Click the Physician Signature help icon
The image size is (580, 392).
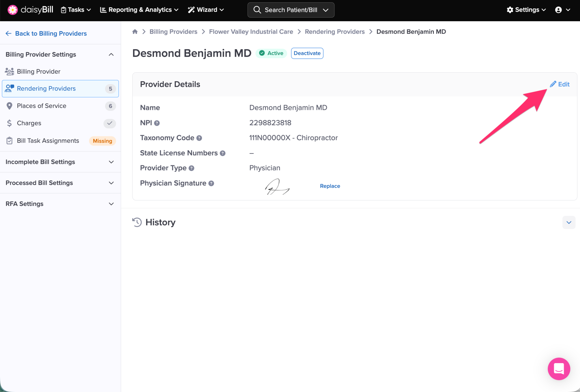[211, 184]
